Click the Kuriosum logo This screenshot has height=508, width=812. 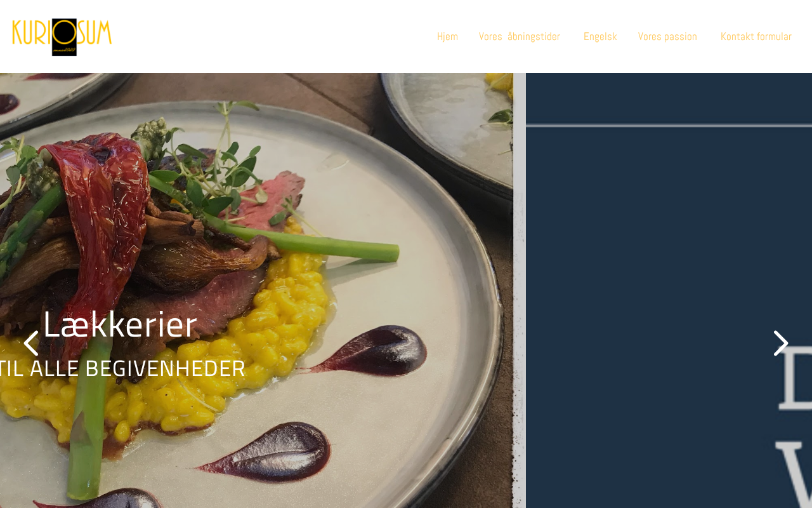click(62, 37)
